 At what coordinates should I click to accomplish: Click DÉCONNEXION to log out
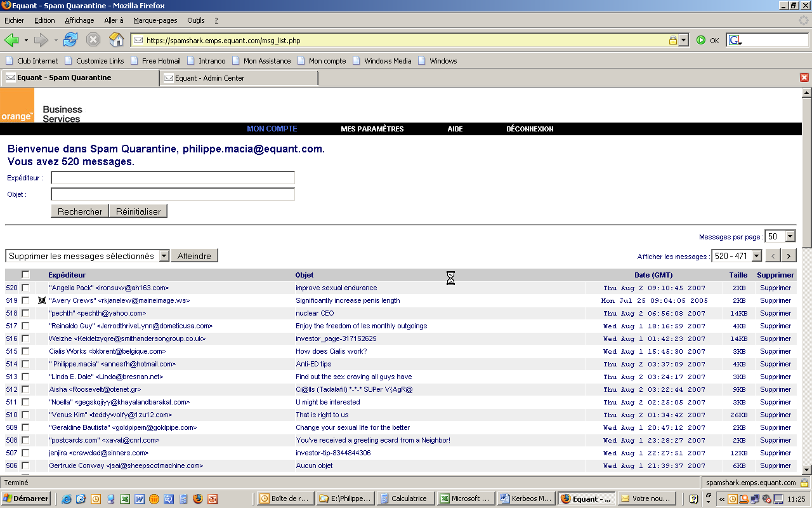[x=530, y=129]
